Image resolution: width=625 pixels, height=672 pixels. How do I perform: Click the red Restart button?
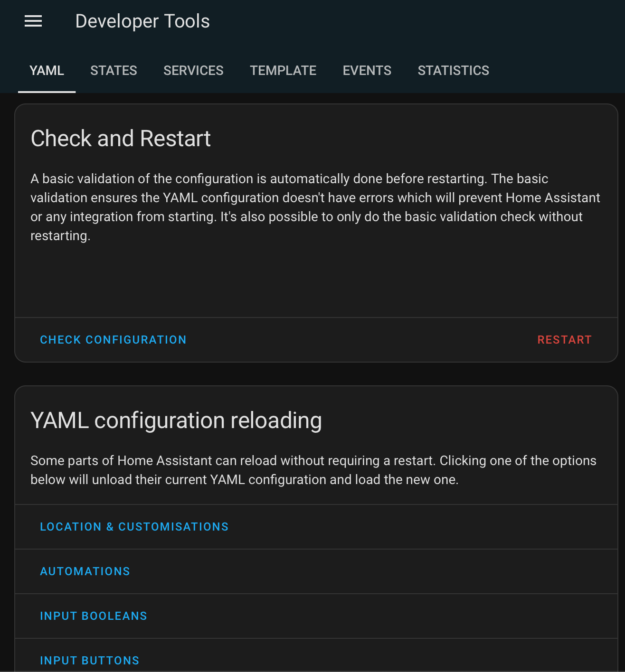click(x=565, y=340)
